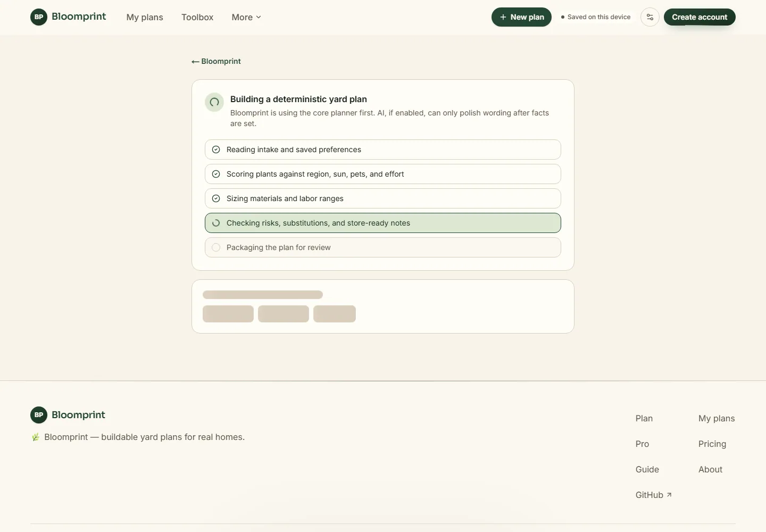Open My plans in the footer
This screenshot has height=532, width=766.
[x=717, y=418]
